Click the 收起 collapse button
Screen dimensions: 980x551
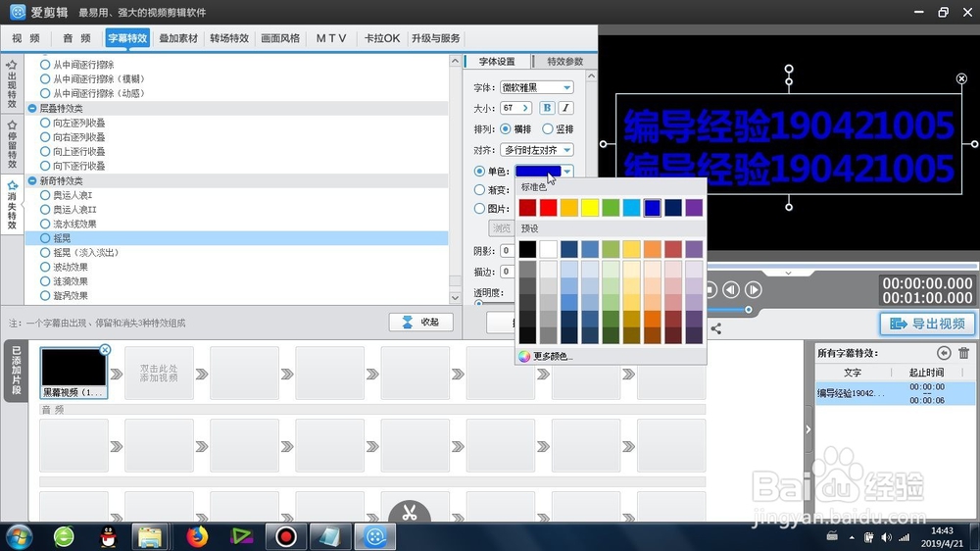point(420,322)
